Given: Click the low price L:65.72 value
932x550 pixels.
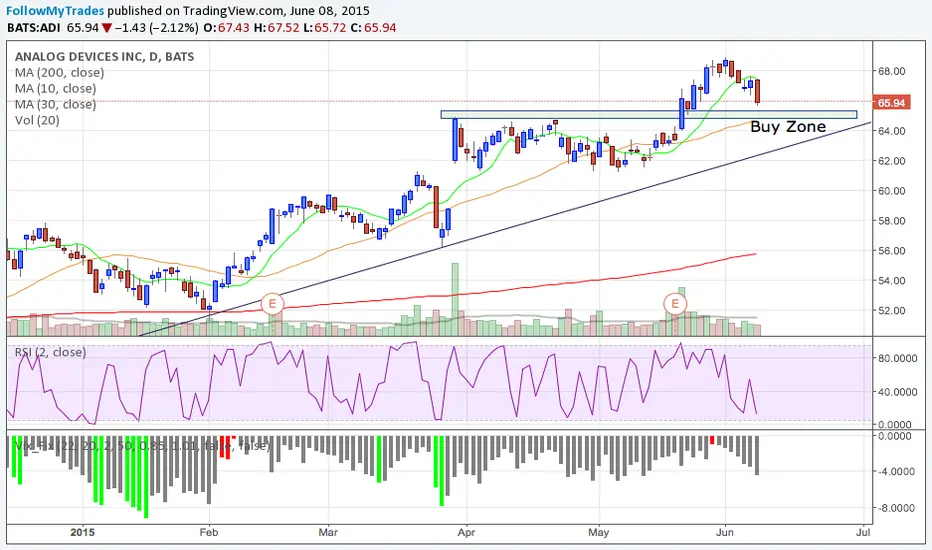Looking at the screenshot, I should tap(325, 28).
